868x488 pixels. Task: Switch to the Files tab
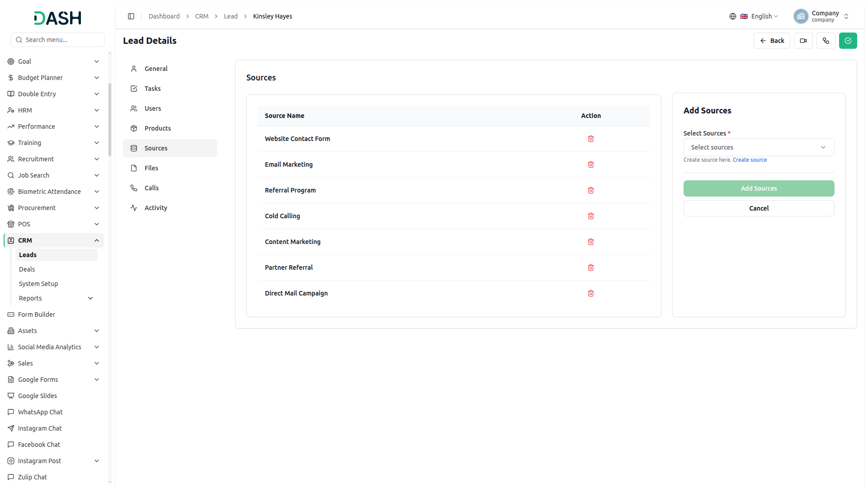tap(170, 168)
